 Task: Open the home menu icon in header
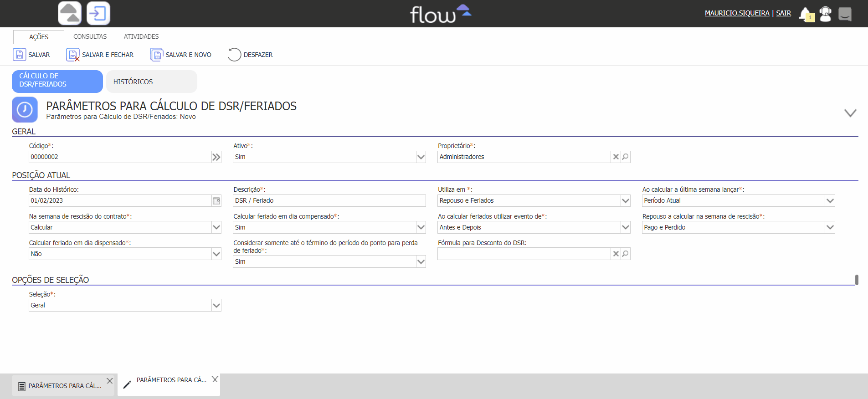(70, 13)
